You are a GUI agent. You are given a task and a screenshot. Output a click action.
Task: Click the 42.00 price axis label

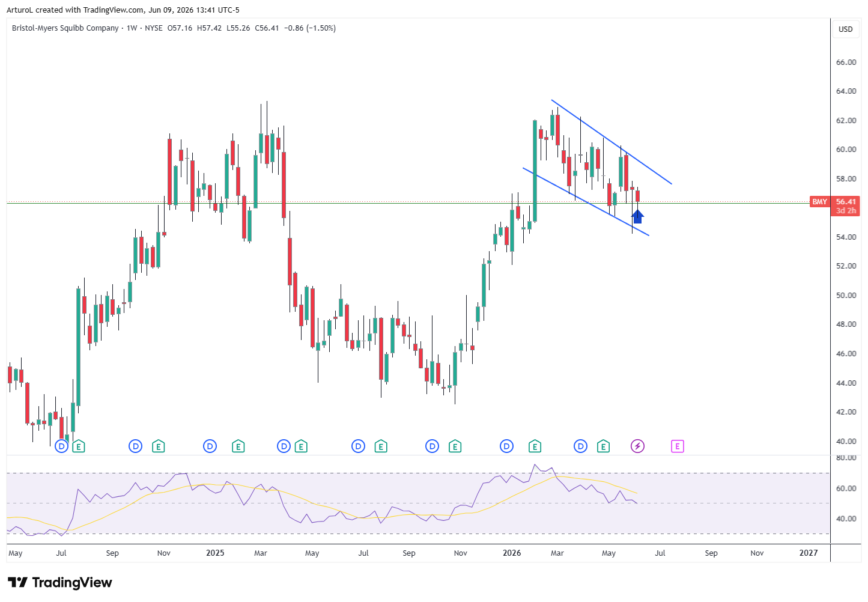click(846, 412)
